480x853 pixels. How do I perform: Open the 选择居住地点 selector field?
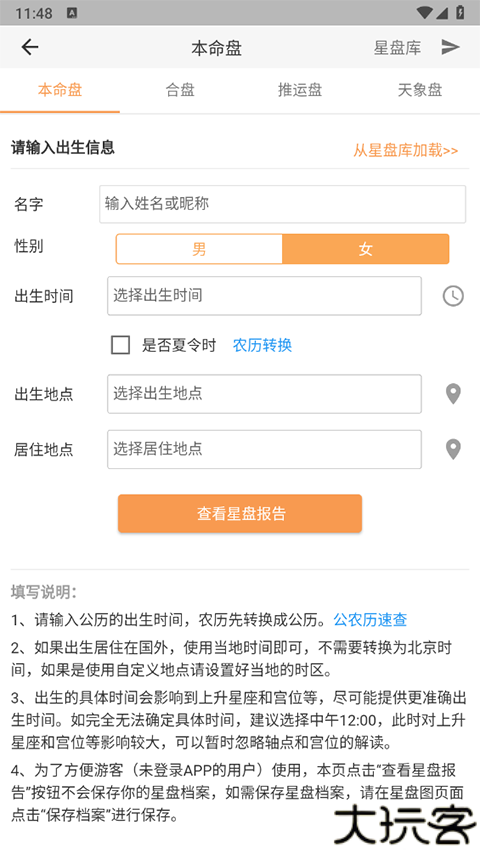point(264,449)
